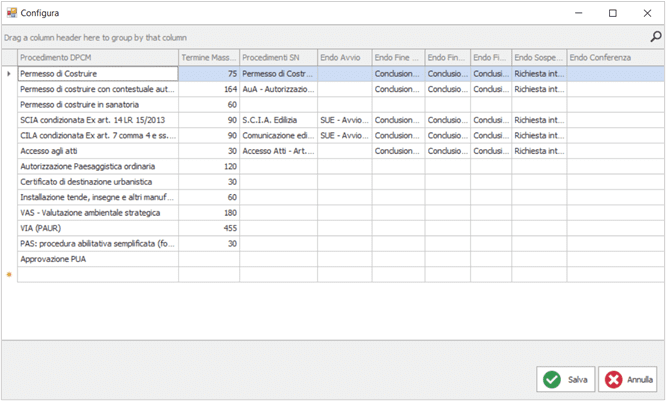Image resolution: width=666 pixels, height=401 pixels.
Task: Minimize the Configura window
Action: click(579, 13)
